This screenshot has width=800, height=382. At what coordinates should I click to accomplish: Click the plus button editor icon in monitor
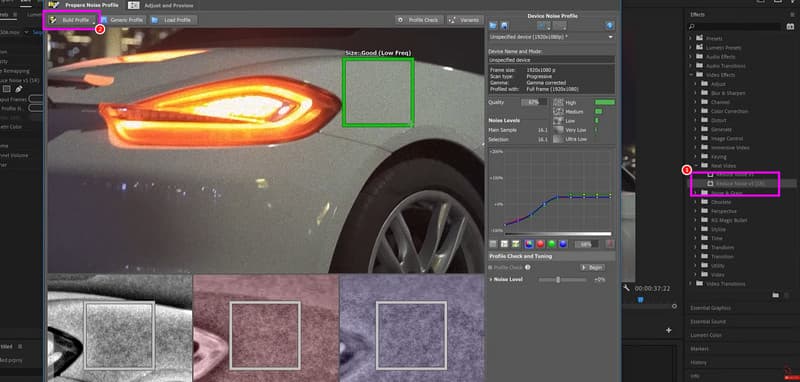[669, 330]
